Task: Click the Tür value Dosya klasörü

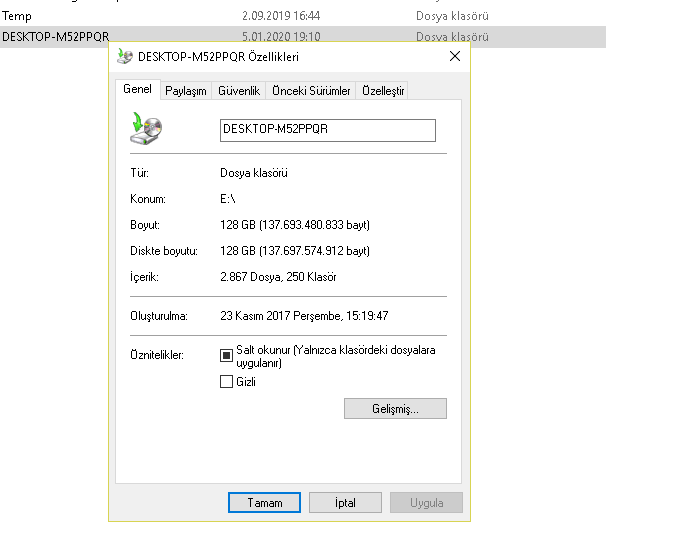Action: tap(254, 173)
